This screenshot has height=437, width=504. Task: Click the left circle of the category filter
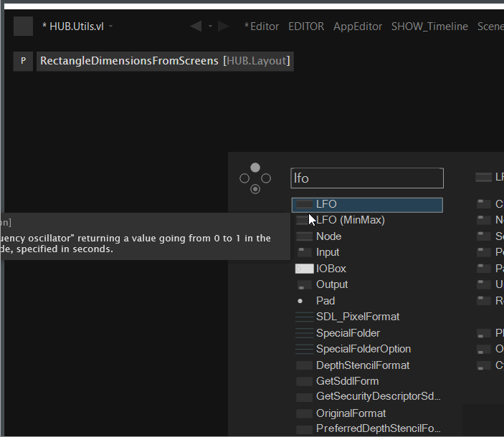pyautogui.click(x=244, y=178)
